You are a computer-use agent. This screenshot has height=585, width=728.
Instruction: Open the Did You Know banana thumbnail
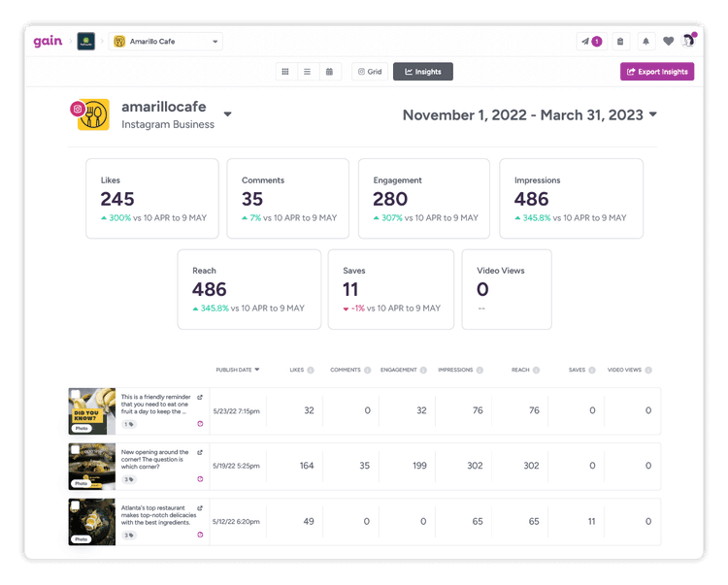point(92,411)
